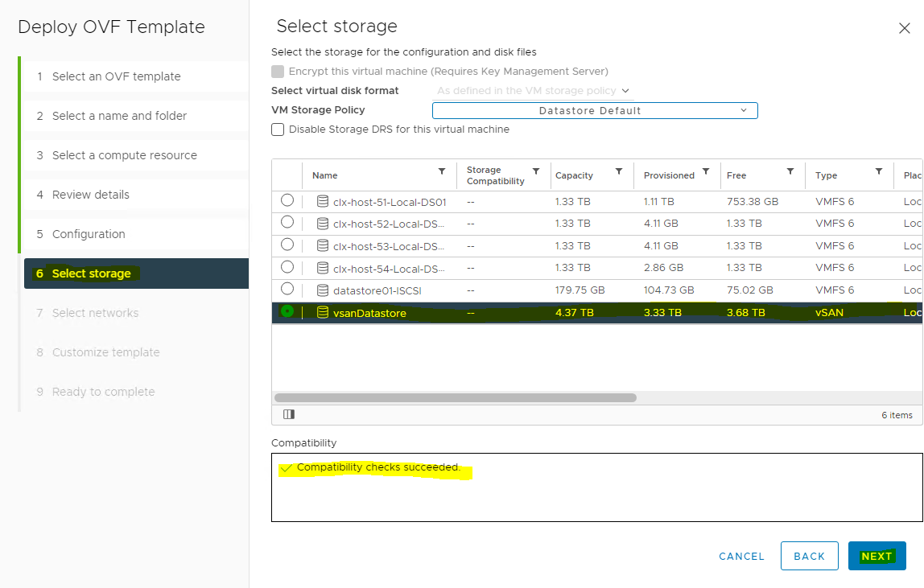Image resolution: width=924 pixels, height=588 pixels.
Task: Open the VM Storage Policy dropdown
Action: (595, 111)
